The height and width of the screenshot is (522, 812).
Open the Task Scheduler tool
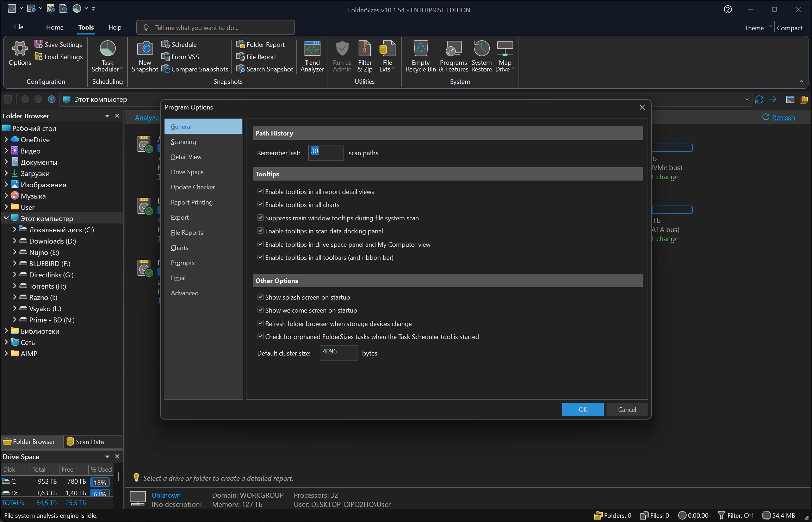coord(107,56)
